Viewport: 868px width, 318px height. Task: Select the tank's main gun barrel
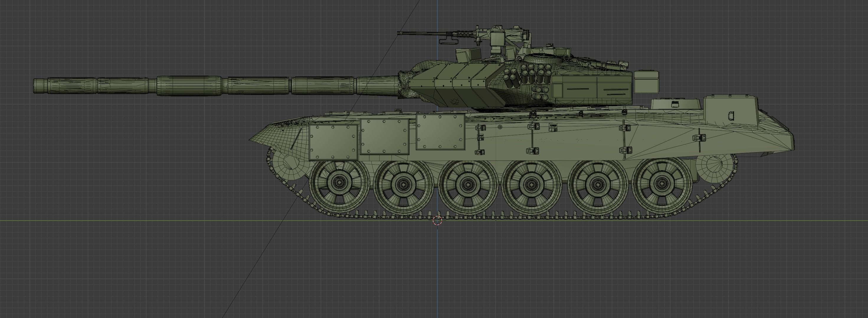216,86
